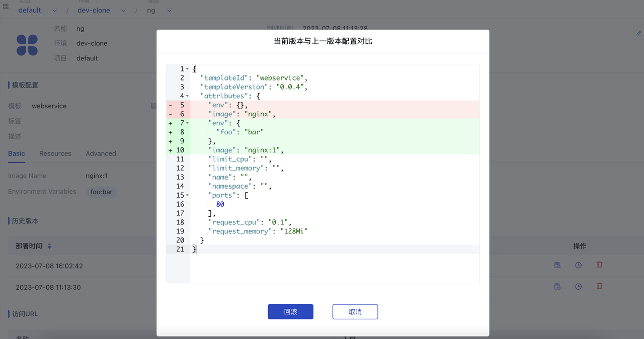Collapse the ports fold arrow on line 15
The image size is (644, 339).
pyautogui.click(x=187, y=195)
